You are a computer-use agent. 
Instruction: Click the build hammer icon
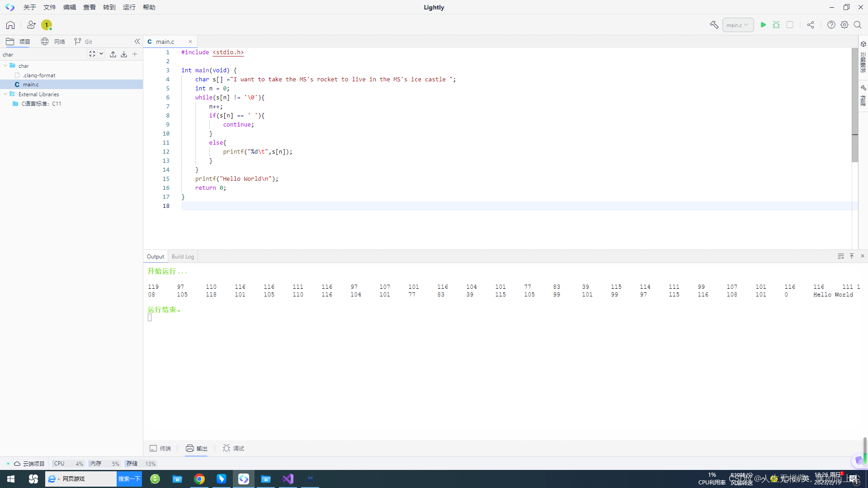click(714, 25)
